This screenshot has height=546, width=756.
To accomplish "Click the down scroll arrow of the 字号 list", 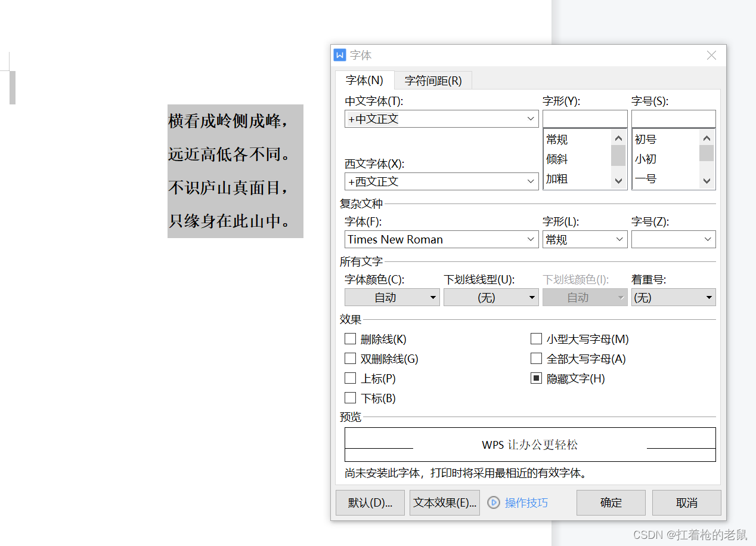I will [x=707, y=180].
